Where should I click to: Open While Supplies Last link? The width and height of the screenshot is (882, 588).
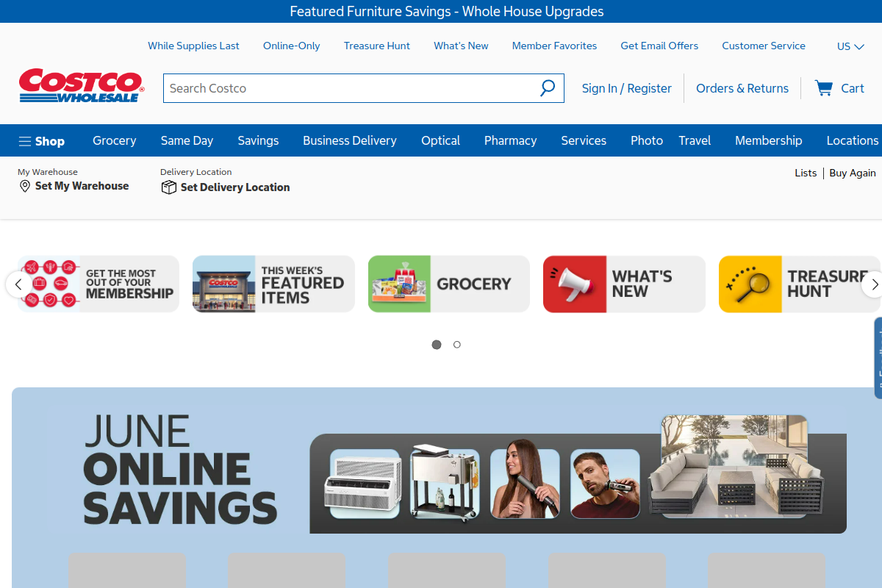[x=193, y=46]
